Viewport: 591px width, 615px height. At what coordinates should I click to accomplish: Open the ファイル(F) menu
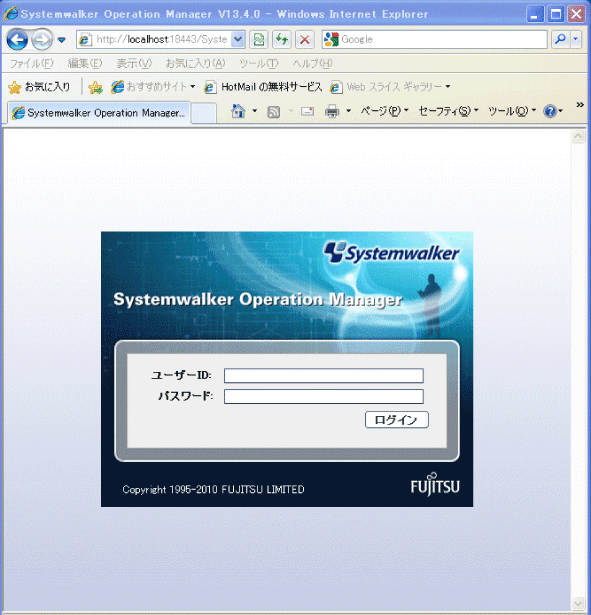31,64
